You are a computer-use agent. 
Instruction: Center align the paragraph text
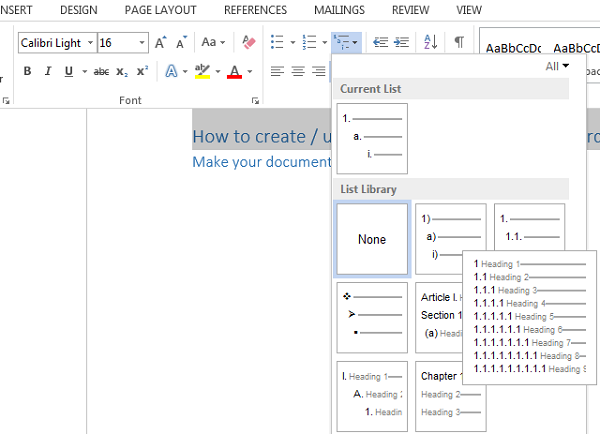click(298, 71)
